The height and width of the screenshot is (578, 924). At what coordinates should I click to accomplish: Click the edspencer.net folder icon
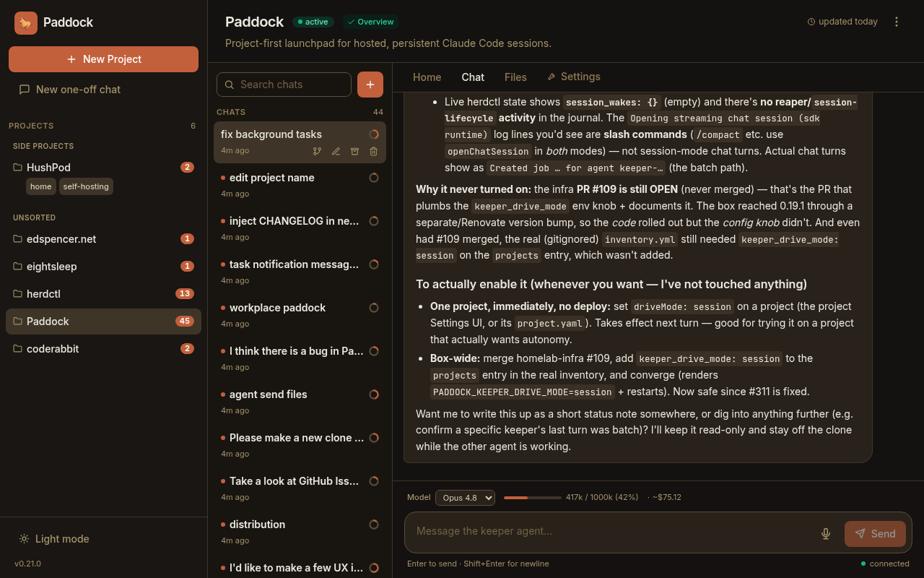(x=18, y=239)
